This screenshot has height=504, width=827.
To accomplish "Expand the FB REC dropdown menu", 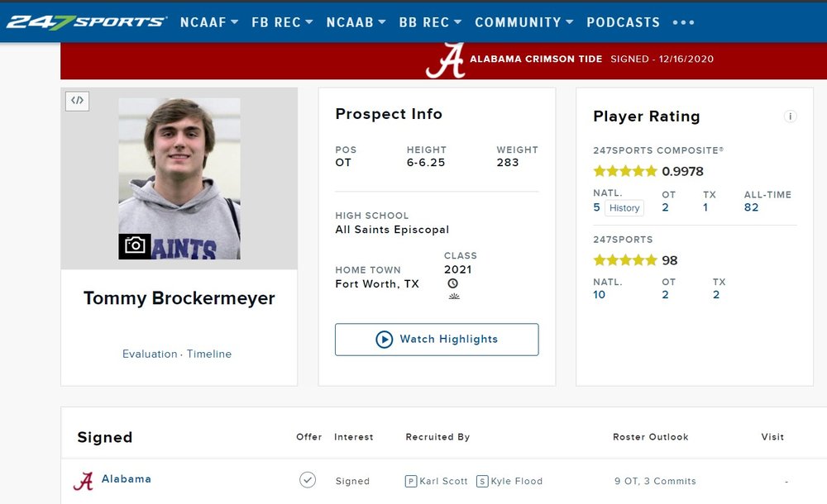I will 282,22.
